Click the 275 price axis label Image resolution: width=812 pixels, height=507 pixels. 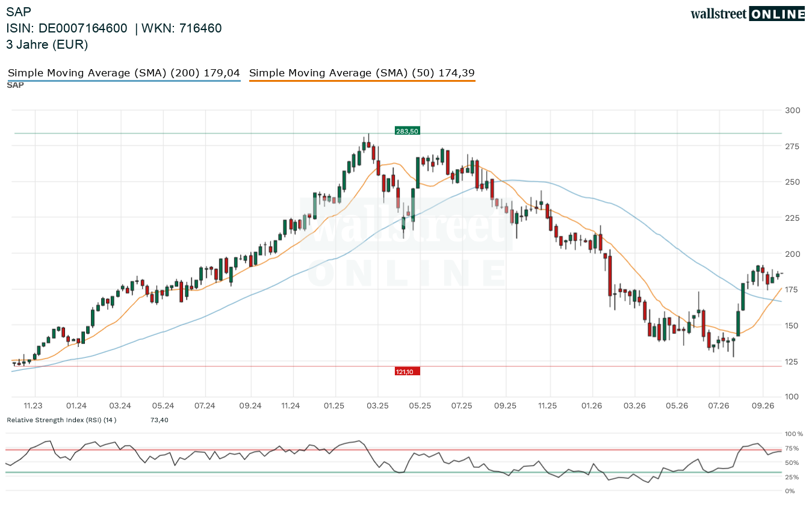pos(793,146)
